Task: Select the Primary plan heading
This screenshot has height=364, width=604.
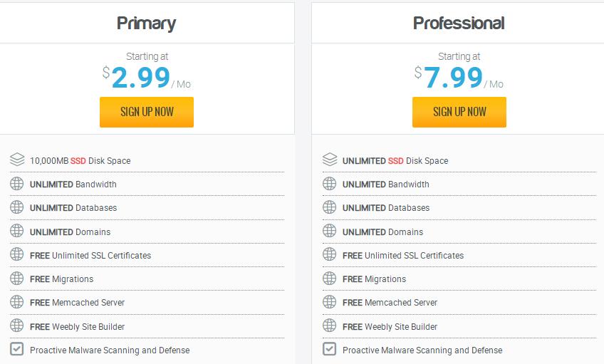Action: pyautogui.click(x=146, y=23)
